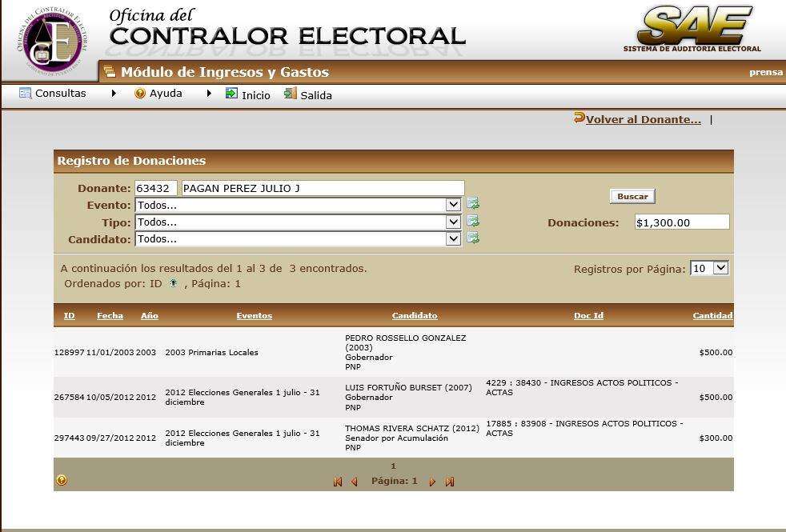Click the ascending sort arrow icon
The width and height of the screenshot is (786, 532).
pyautogui.click(x=173, y=283)
